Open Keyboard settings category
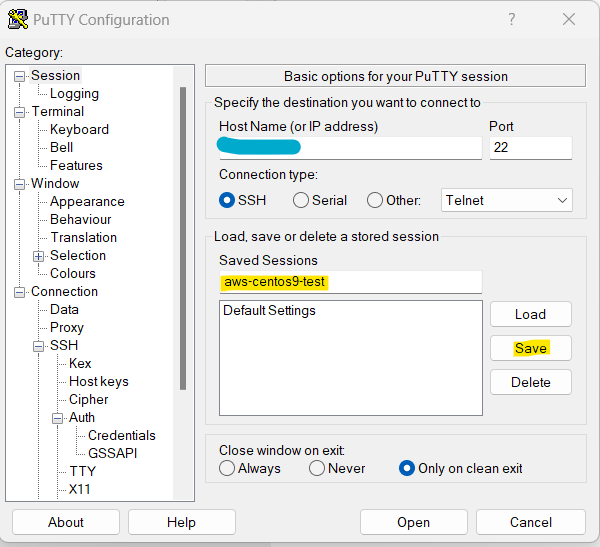600x547 pixels. pos(80,129)
